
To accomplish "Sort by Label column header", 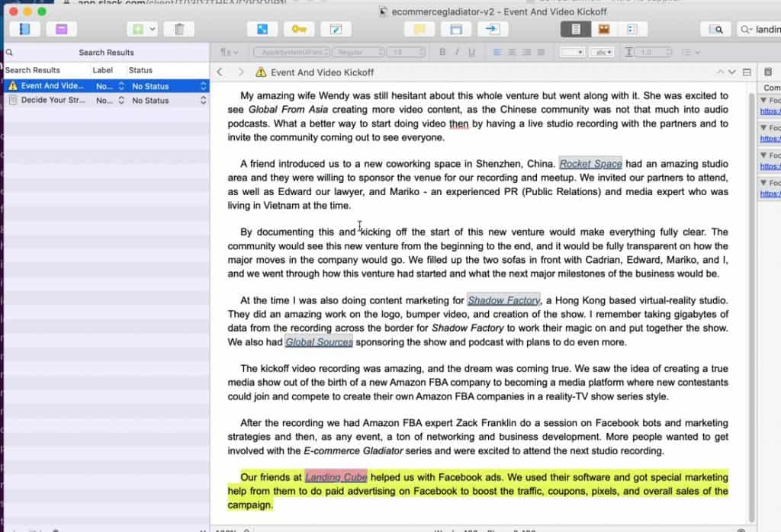I will pyautogui.click(x=103, y=70).
